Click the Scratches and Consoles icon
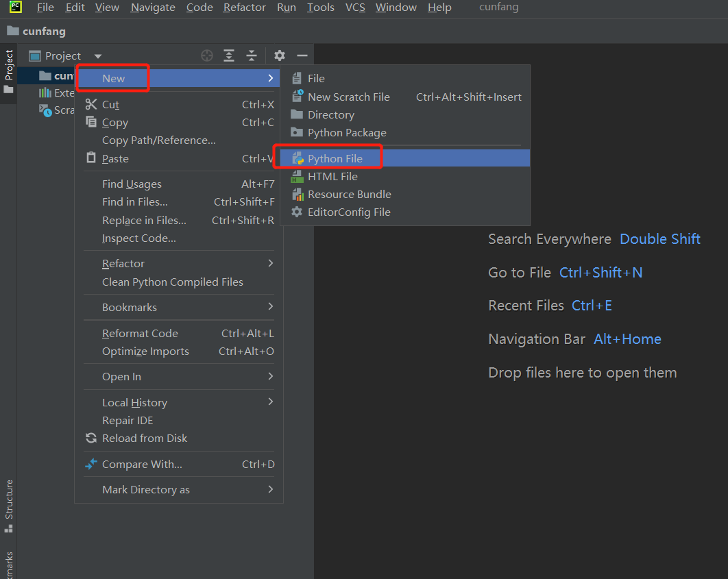 (45, 110)
